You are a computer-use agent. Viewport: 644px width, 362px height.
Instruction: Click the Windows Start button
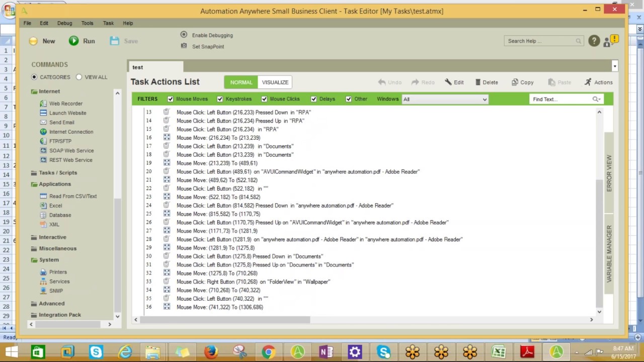click(x=11, y=352)
